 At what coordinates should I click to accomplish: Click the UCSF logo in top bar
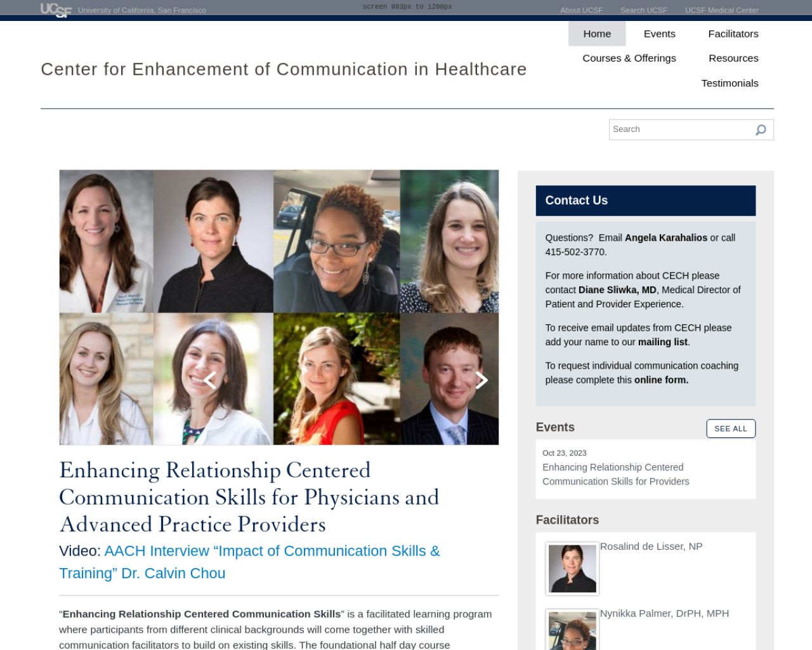pos(56,10)
